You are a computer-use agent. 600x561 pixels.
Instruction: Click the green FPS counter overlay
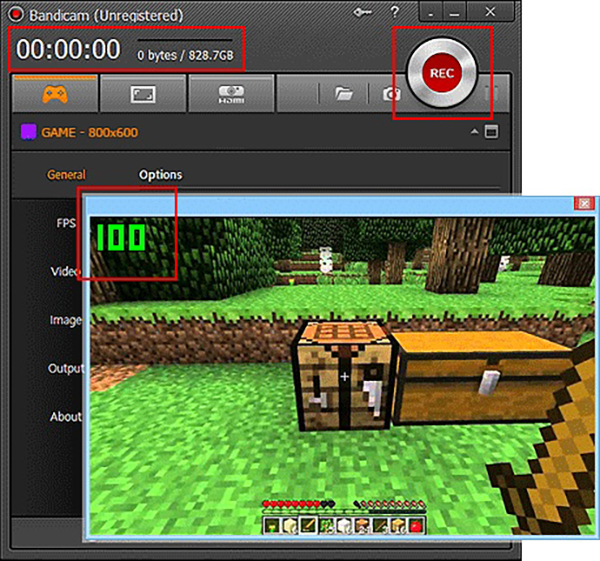click(121, 238)
